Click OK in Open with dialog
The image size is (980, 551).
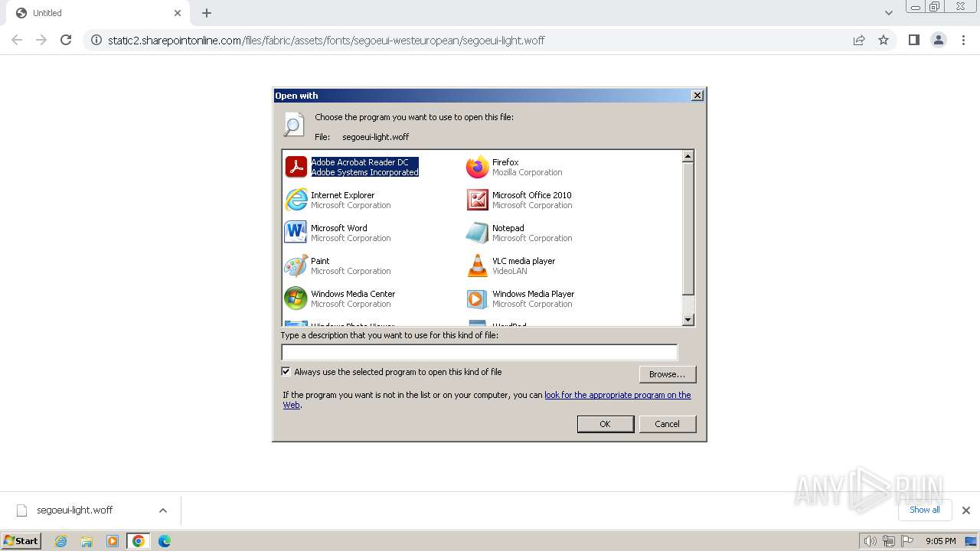coord(605,424)
